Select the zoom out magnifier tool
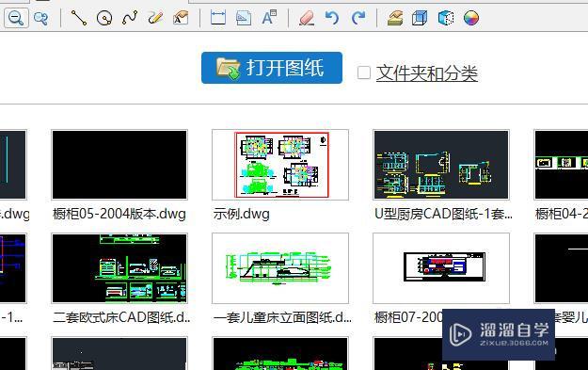 pyautogui.click(x=16, y=18)
